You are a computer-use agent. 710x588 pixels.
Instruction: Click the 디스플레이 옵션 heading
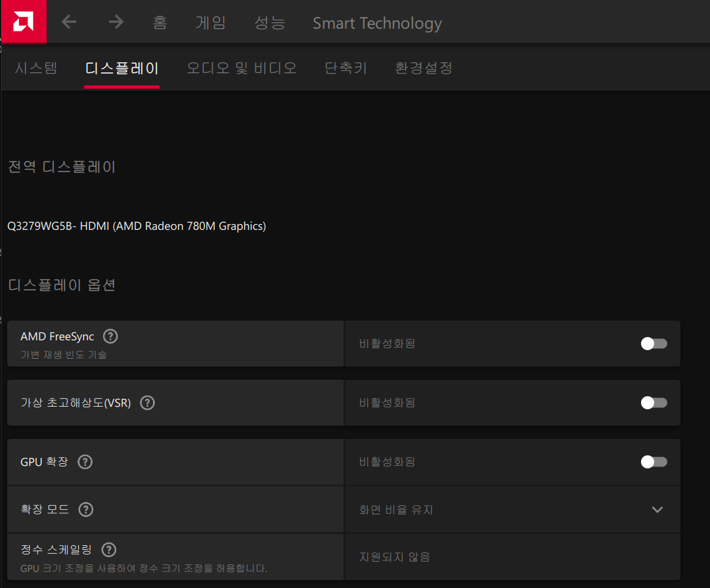tap(62, 285)
